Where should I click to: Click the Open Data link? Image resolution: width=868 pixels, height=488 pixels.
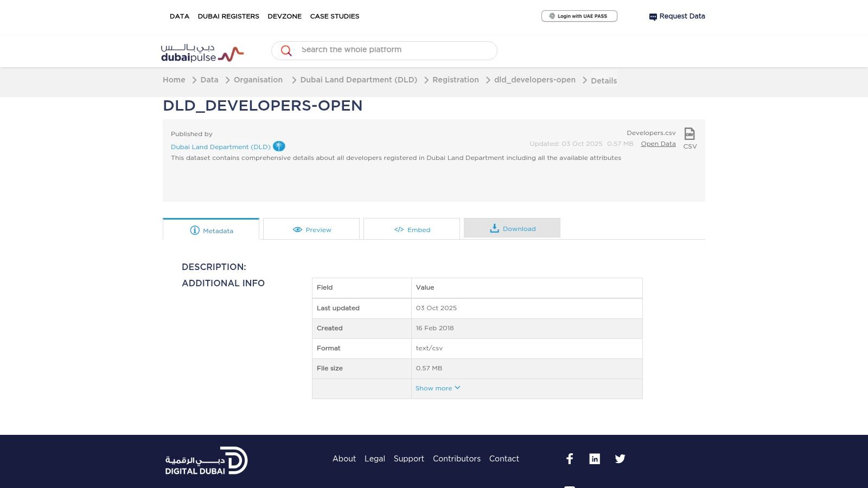[x=658, y=144]
